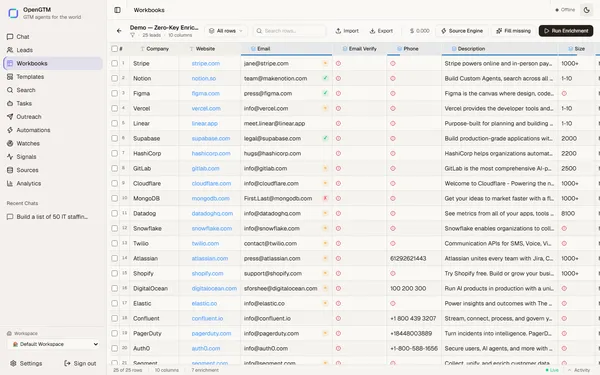The width and height of the screenshot is (600, 375).
Task: Go back with the left arrow
Action: tap(119, 31)
